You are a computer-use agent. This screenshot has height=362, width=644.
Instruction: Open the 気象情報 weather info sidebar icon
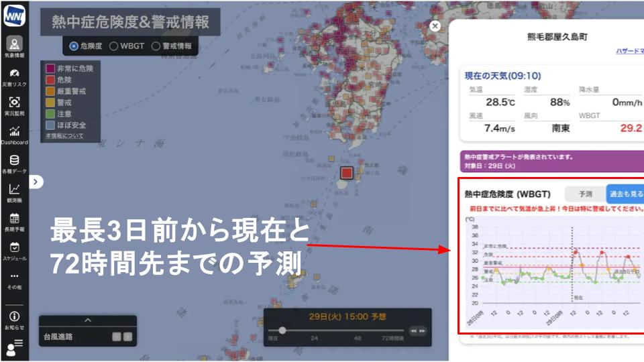point(14,45)
